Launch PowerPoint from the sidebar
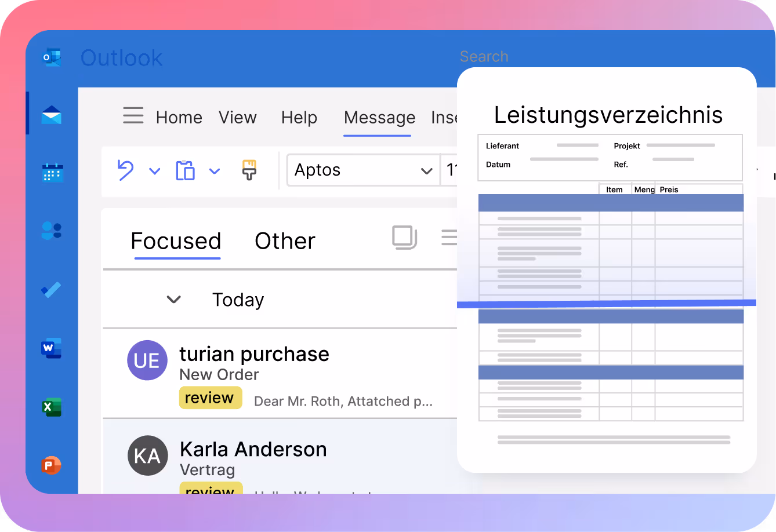Image resolution: width=776 pixels, height=532 pixels. point(52,465)
